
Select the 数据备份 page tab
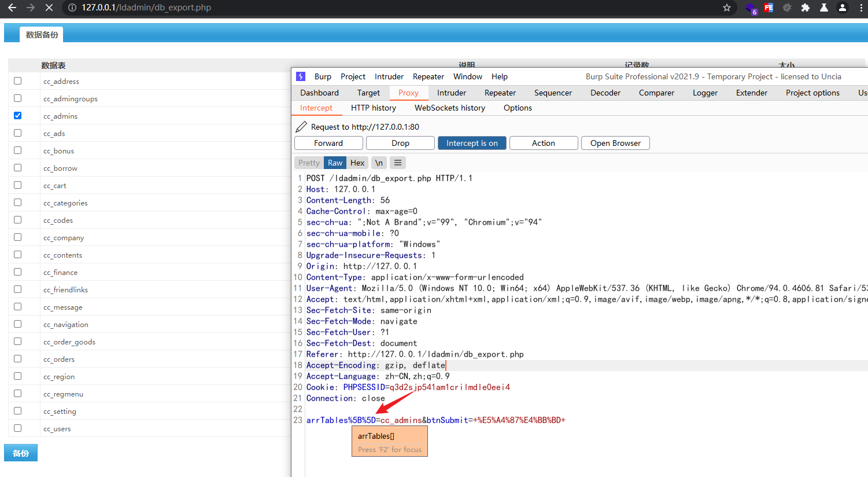[x=42, y=35]
